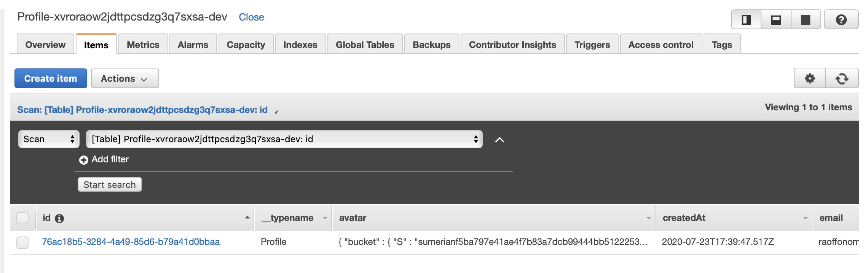Open the Scan type dropdown
The image size is (868, 273).
[x=49, y=139]
